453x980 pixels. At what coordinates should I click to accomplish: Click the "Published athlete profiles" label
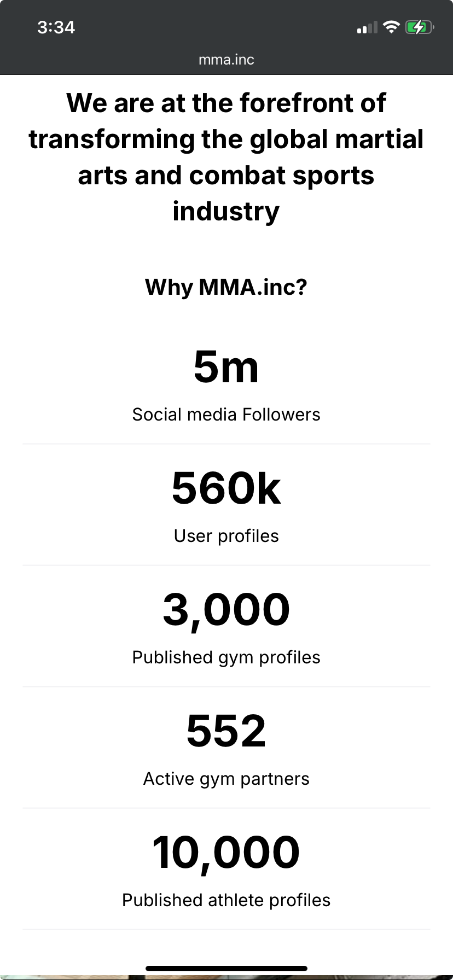[x=226, y=900]
